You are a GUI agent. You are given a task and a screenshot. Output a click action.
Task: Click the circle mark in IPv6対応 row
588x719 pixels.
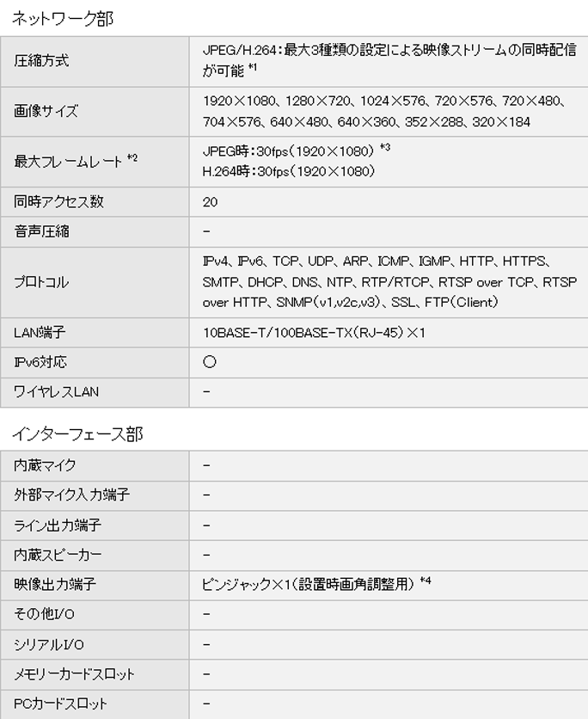[210, 362]
